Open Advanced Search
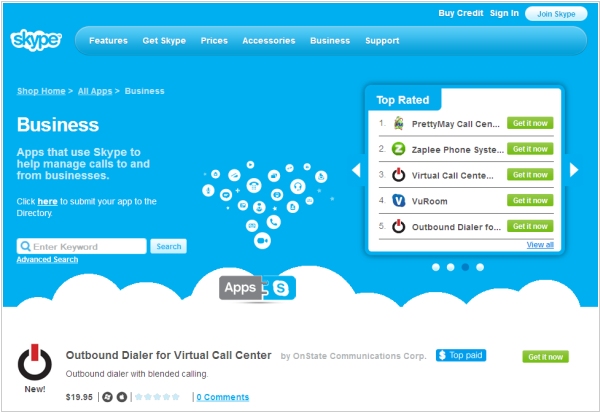This screenshot has height=412, width=600. tap(47, 259)
